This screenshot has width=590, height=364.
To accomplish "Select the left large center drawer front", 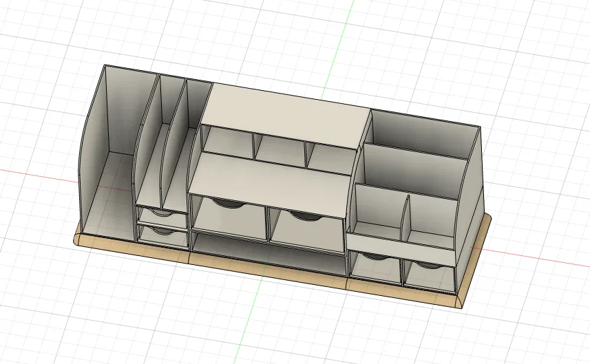I will pos(229,219).
